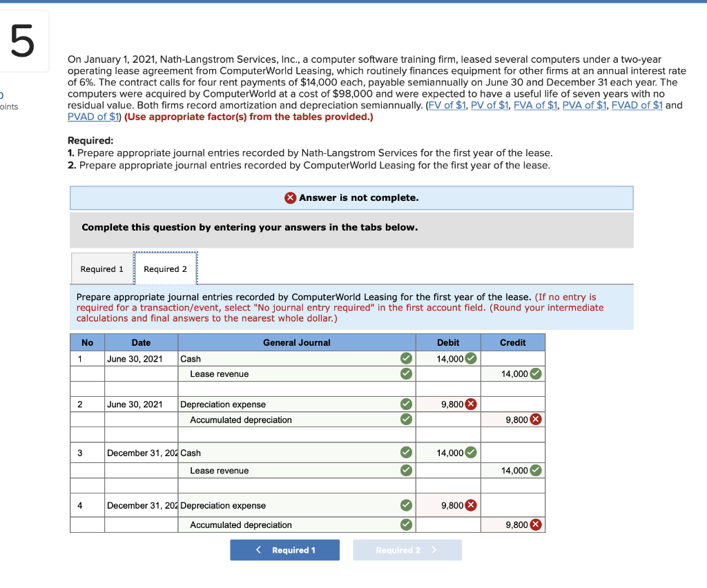This screenshot has height=588, width=707.
Task: Select the December 31 date cell of entry 4
Action: [141, 506]
